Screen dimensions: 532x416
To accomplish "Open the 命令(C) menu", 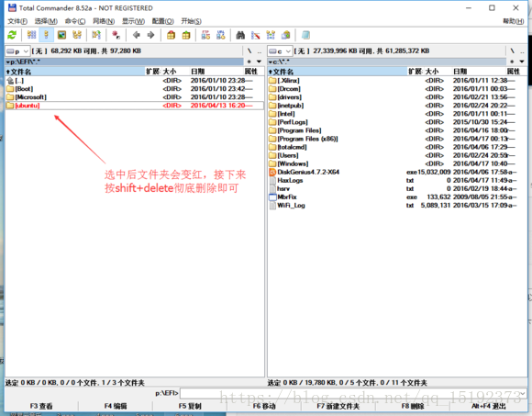I will 75,21.
